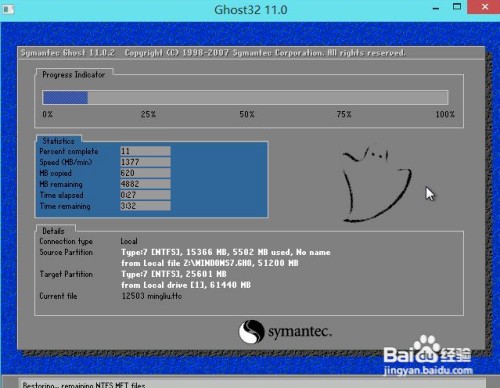Click the 'Connection type' label

pyautogui.click(x=66, y=241)
